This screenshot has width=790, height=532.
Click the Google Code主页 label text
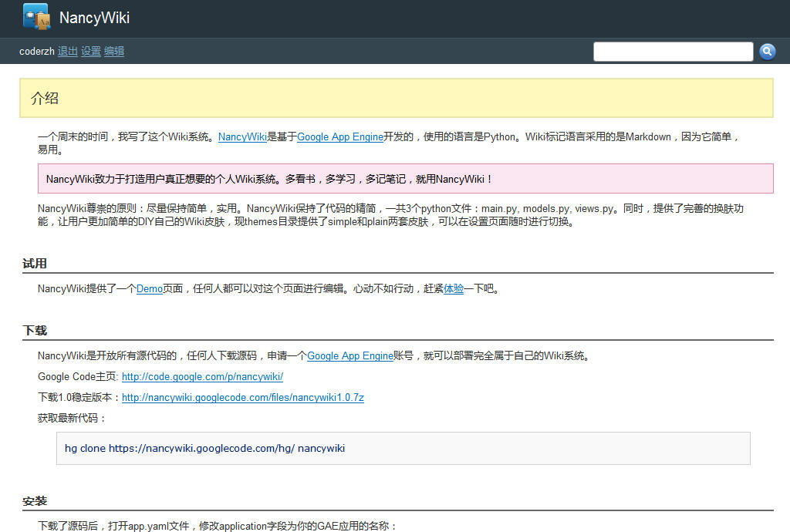pyautogui.click(x=78, y=376)
